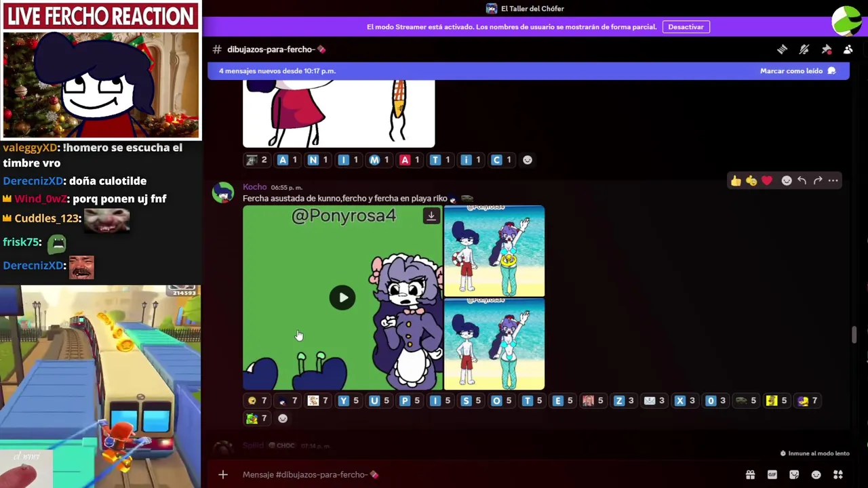Toggle the C reaction with count 1
This screenshot has height=488, width=868.
coord(501,160)
